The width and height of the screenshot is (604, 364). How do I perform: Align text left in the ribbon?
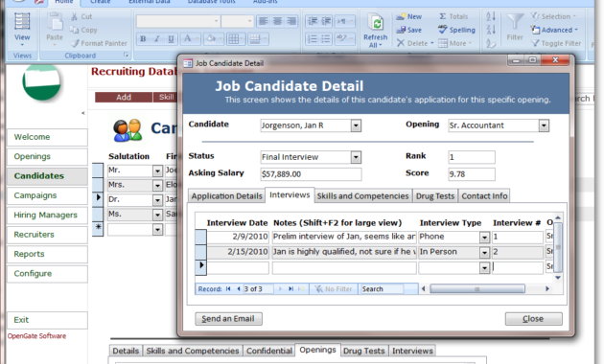point(263,21)
